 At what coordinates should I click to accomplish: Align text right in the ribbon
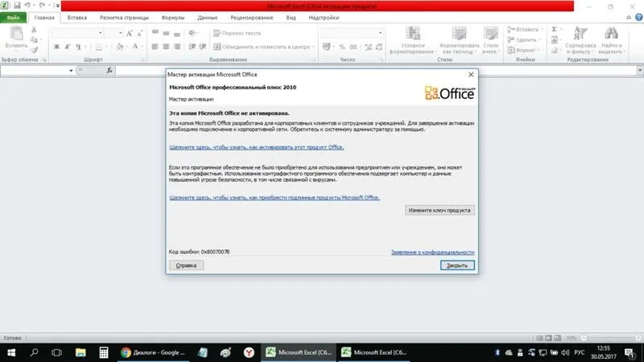coord(177,47)
